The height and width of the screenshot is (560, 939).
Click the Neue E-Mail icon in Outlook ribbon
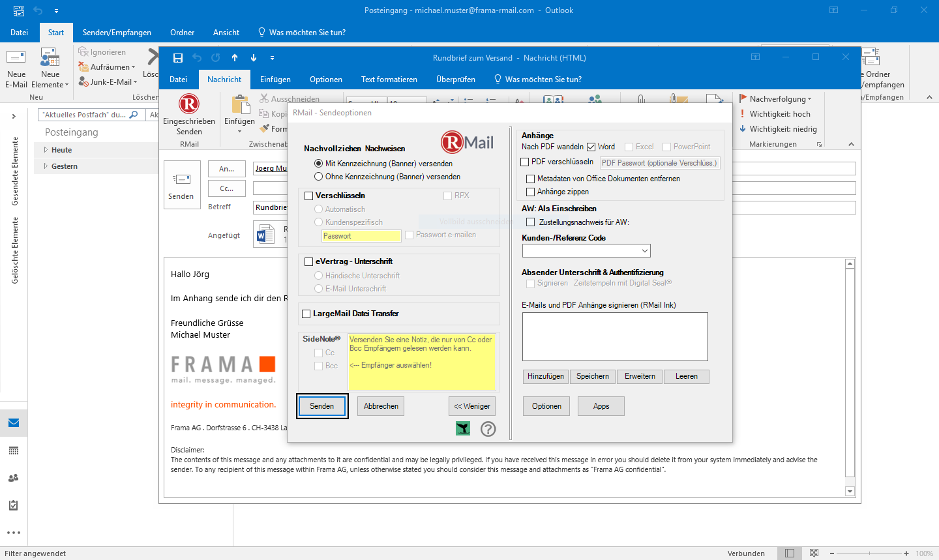coord(16,58)
